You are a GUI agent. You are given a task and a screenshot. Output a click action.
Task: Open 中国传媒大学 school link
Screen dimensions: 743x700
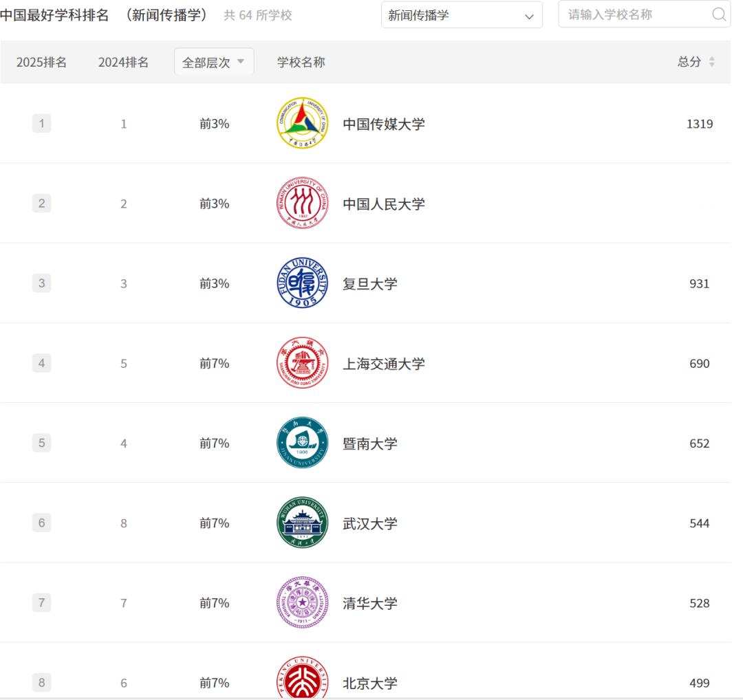pos(384,124)
